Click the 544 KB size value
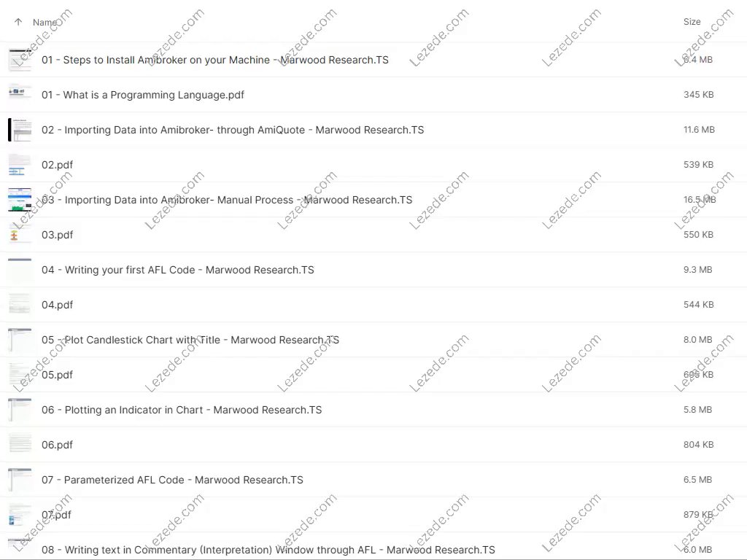Screen dimensions: 747x560 click(x=698, y=305)
